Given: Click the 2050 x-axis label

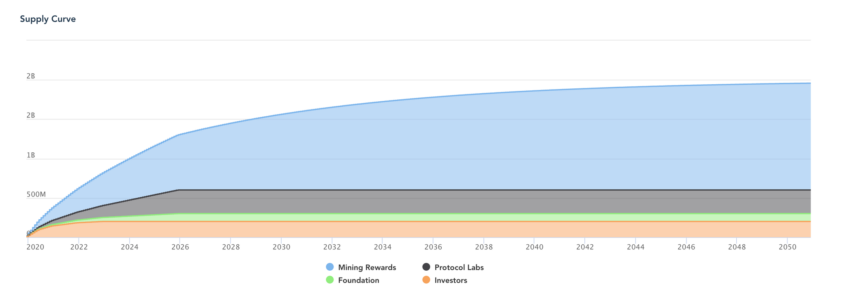Looking at the screenshot, I should [x=787, y=247].
